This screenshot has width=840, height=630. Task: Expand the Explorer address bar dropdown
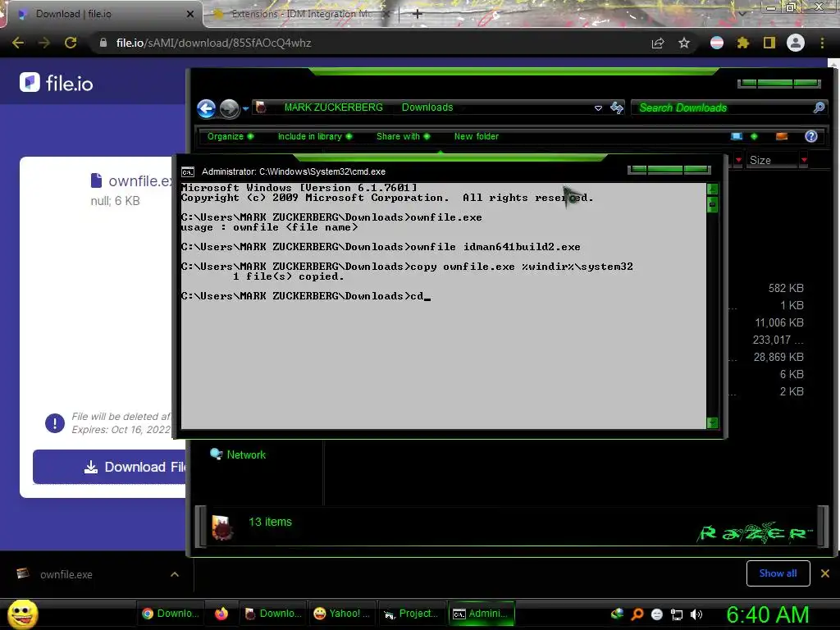pyautogui.click(x=598, y=107)
